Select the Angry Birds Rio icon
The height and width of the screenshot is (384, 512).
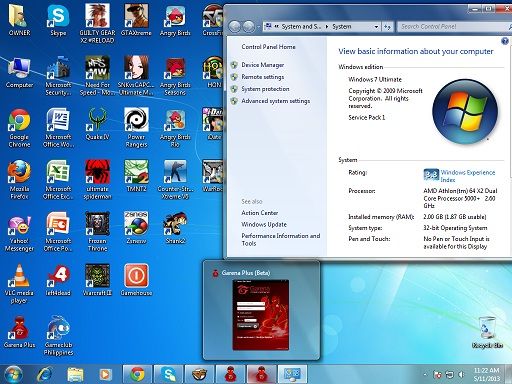[175, 128]
